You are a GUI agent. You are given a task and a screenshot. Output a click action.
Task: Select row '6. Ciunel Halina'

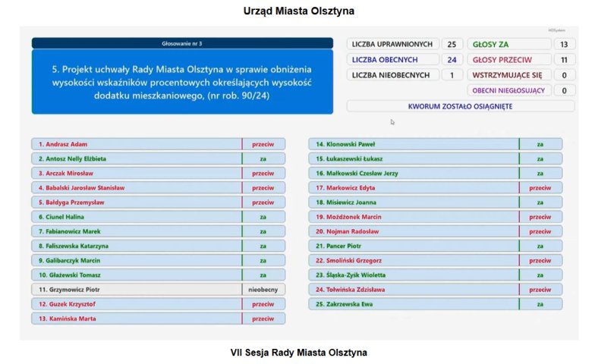click(x=158, y=217)
